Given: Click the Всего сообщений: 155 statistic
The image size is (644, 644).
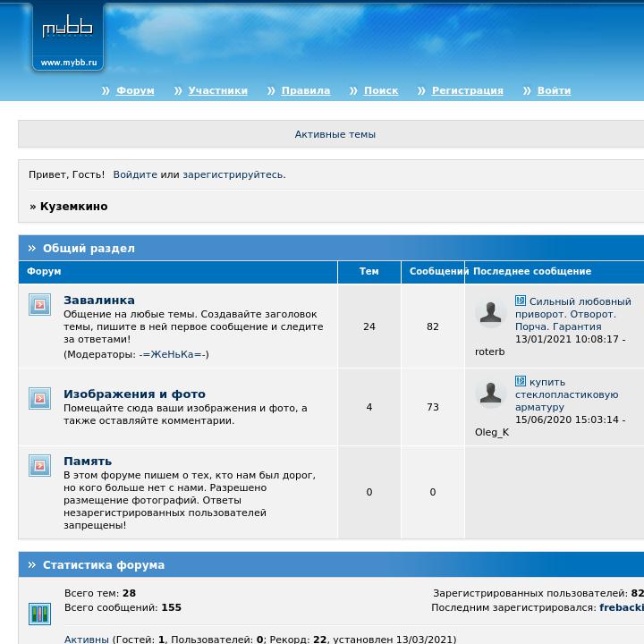Looking at the screenshot, I should [x=123, y=607].
